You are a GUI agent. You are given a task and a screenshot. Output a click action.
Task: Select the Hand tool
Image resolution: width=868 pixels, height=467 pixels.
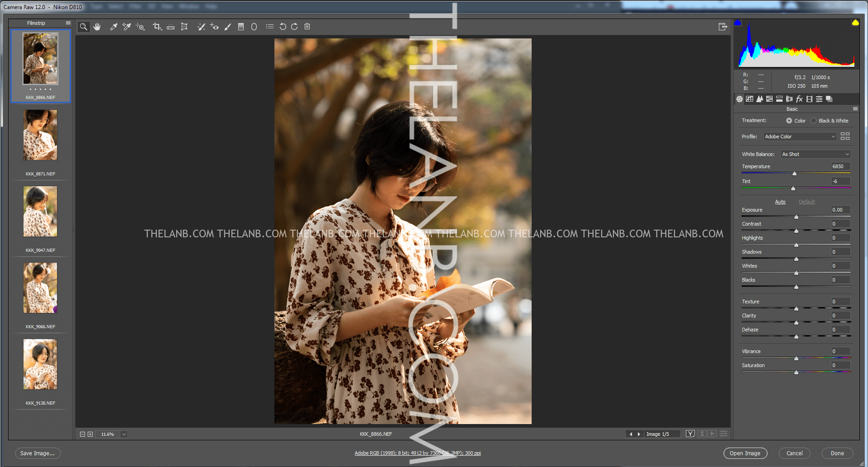click(x=97, y=26)
